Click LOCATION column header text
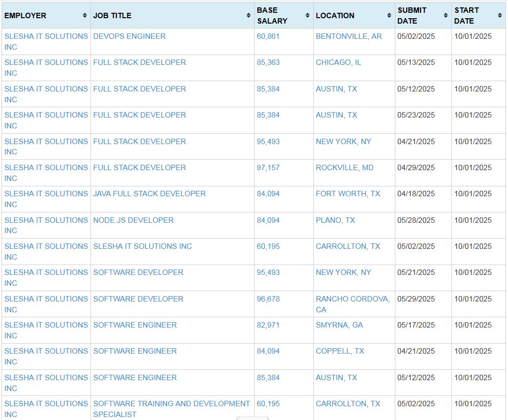The width and height of the screenshot is (508, 420). click(335, 16)
